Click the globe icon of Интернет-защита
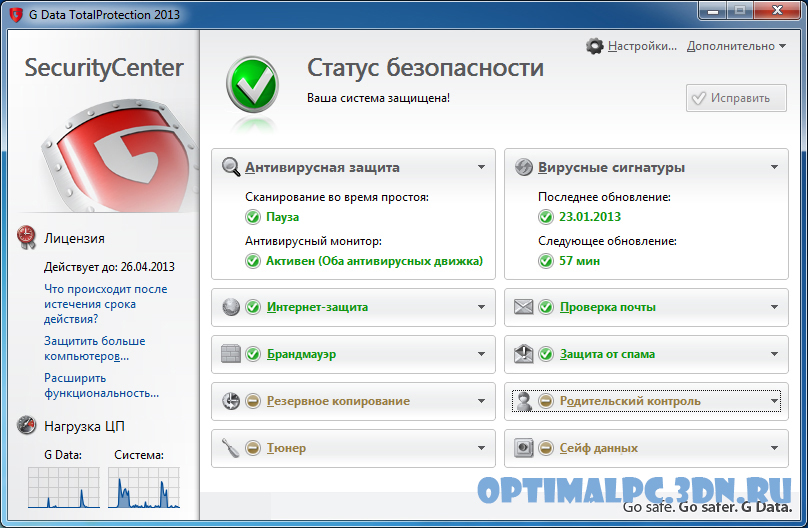Viewport: 808px width, 528px height. (231, 307)
